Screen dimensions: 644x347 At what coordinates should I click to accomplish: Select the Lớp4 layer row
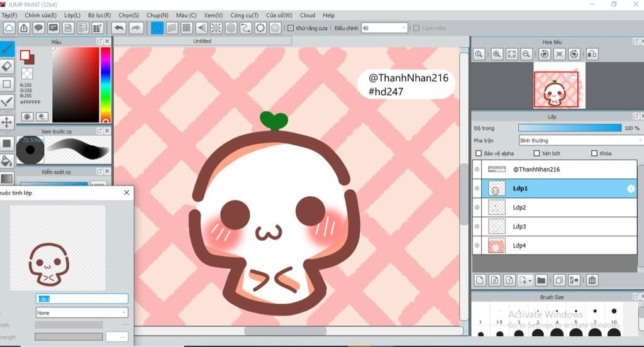[555, 246]
